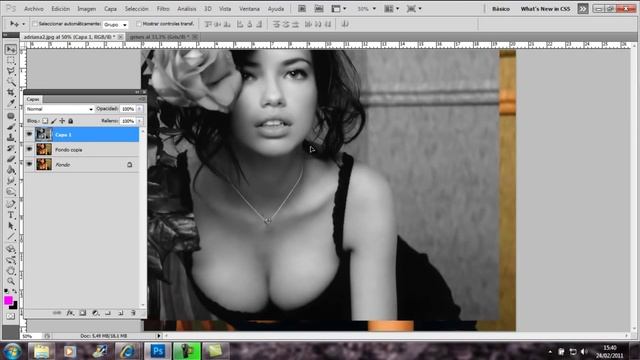Toggle lock image pixels brush icon
640x360 pixels.
tap(54, 121)
